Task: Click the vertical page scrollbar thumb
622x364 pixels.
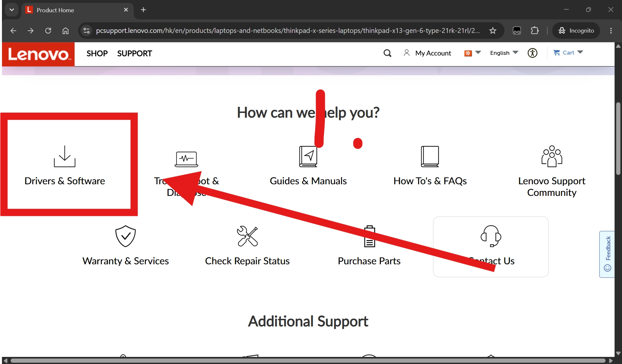Action: (618, 138)
